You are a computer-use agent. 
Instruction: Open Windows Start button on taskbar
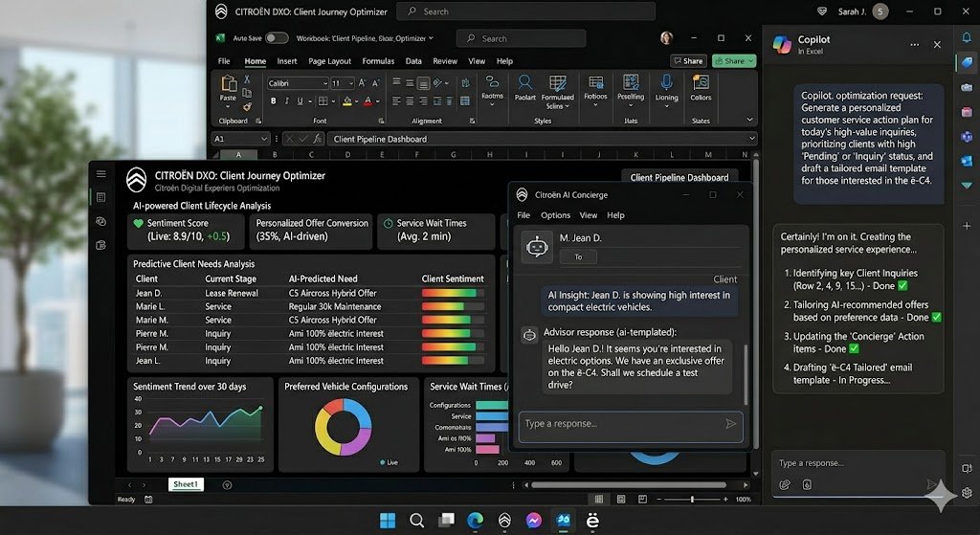pos(388,520)
